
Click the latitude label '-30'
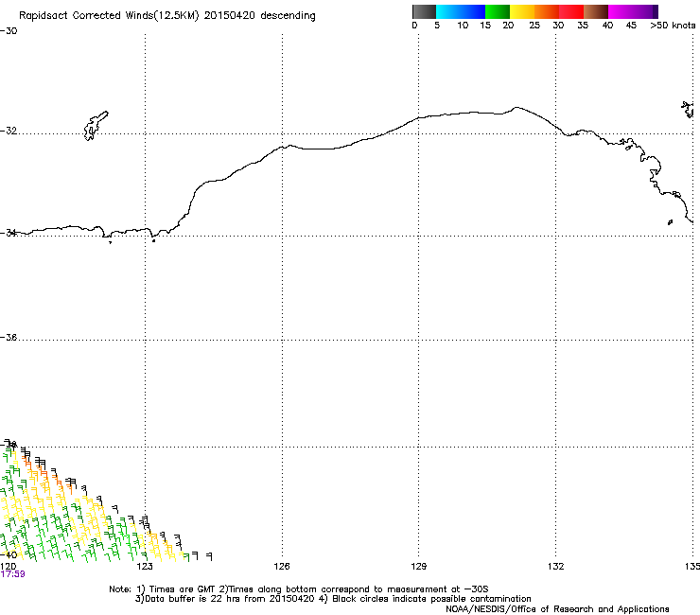[9, 31]
